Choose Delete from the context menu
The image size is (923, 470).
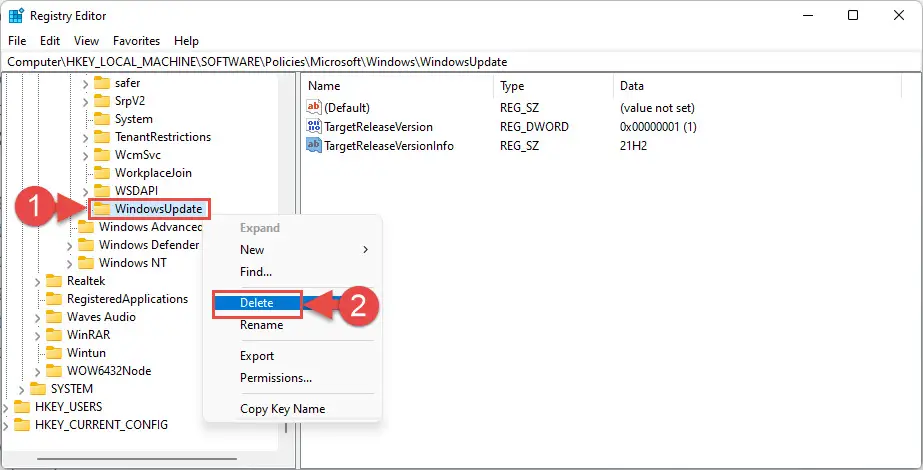pyautogui.click(x=257, y=303)
